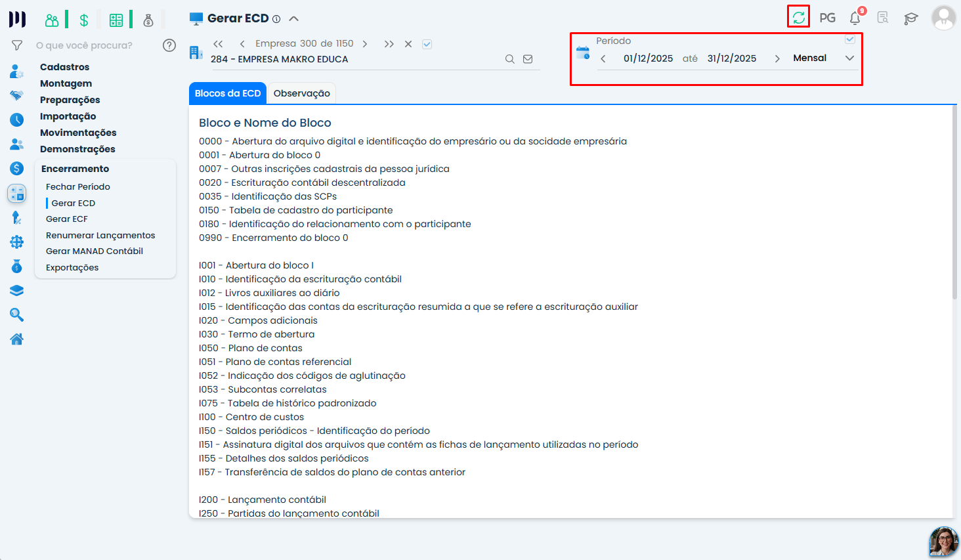Expand the Cadastros menu section
The image size is (961, 560).
point(65,67)
